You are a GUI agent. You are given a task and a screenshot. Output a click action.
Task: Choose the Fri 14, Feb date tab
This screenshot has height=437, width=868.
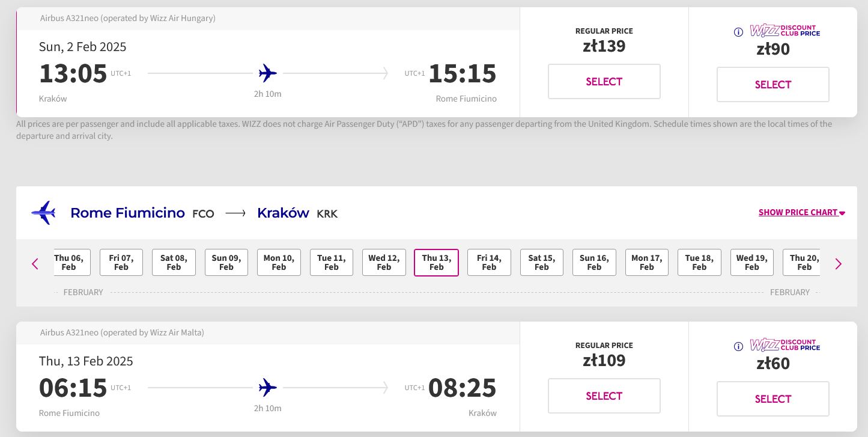pos(489,263)
